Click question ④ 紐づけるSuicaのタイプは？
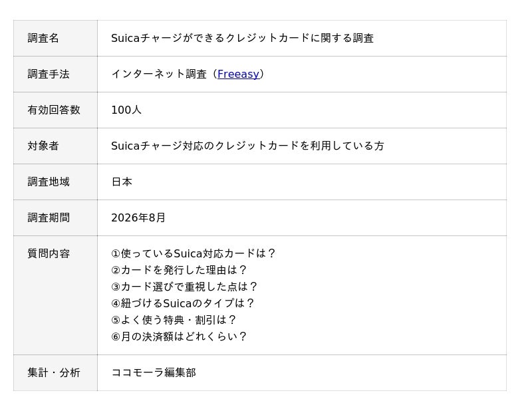This screenshot has width=532, height=411. tap(182, 303)
